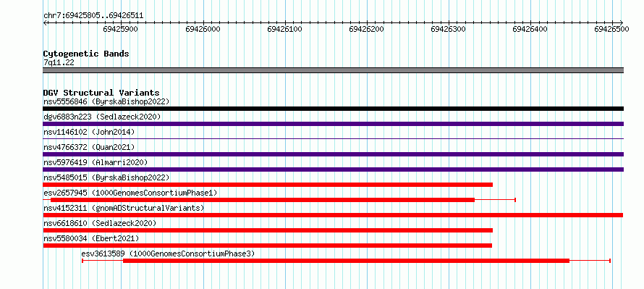Click ruler position 69425900

pos(121,29)
